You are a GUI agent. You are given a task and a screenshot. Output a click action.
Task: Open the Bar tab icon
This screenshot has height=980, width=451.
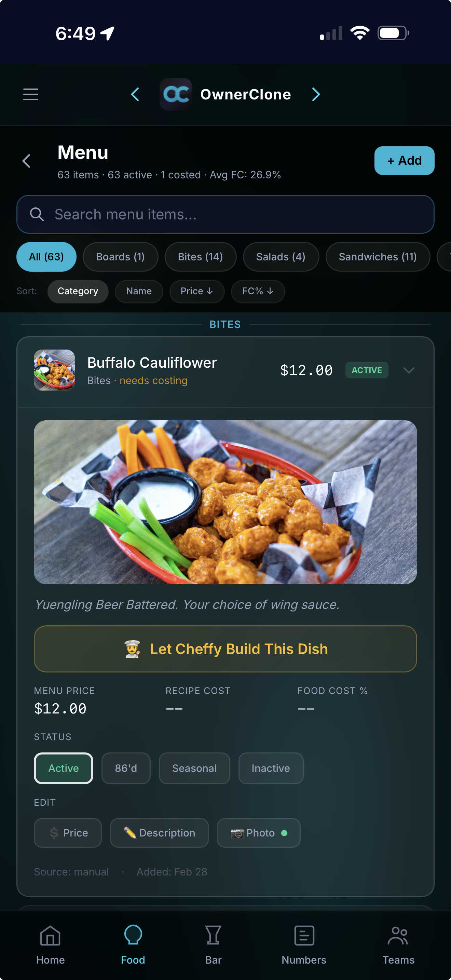(213, 936)
